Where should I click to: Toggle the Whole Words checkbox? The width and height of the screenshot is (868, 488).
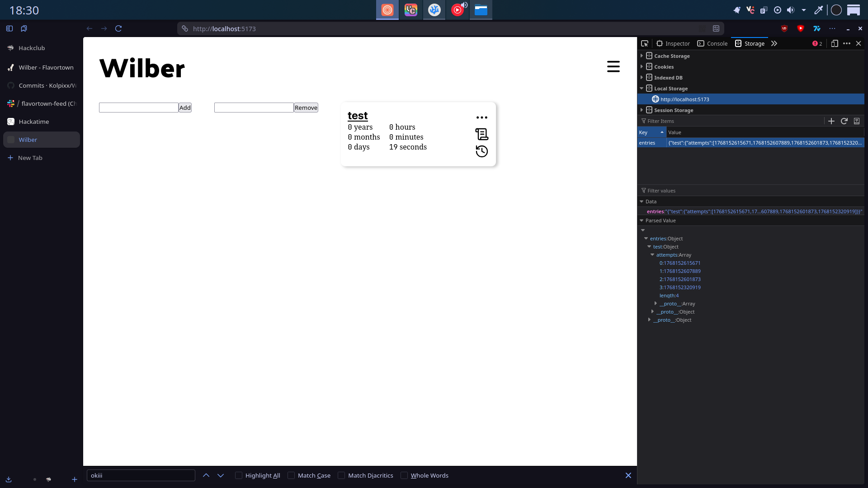(404, 475)
